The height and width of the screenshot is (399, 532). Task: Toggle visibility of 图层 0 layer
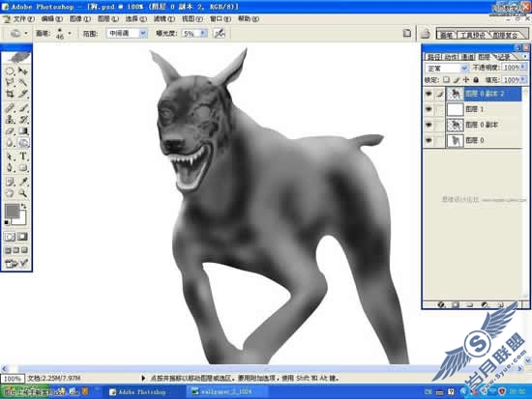pyautogui.click(x=429, y=140)
